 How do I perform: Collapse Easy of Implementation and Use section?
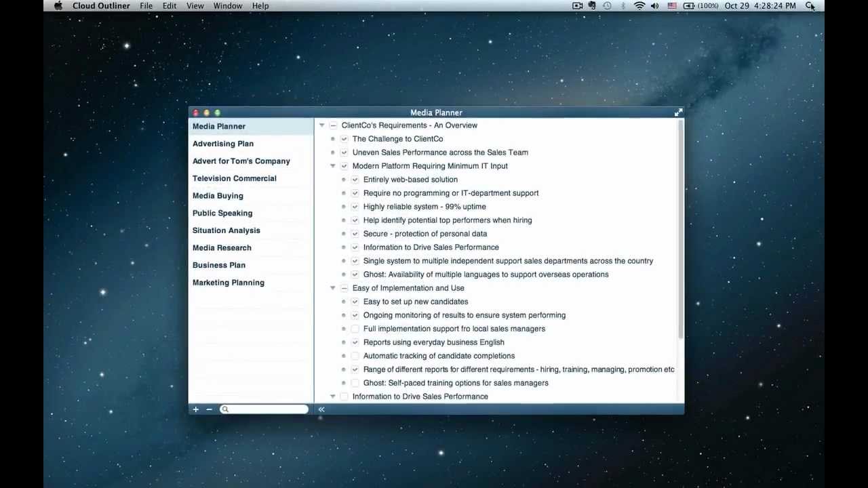click(333, 288)
